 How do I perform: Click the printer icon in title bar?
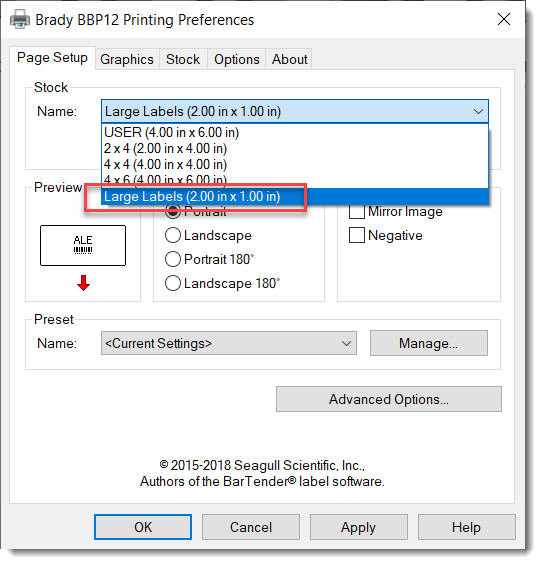pos(19,19)
